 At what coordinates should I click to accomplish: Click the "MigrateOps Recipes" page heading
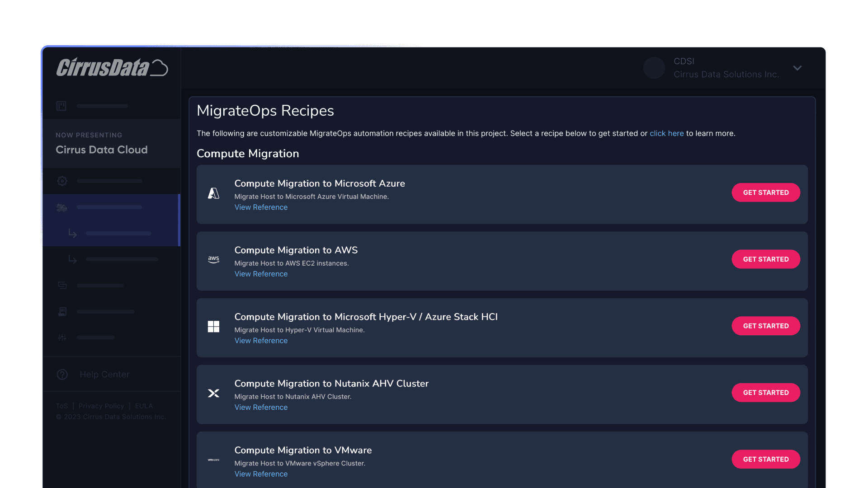click(x=265, y=111)
